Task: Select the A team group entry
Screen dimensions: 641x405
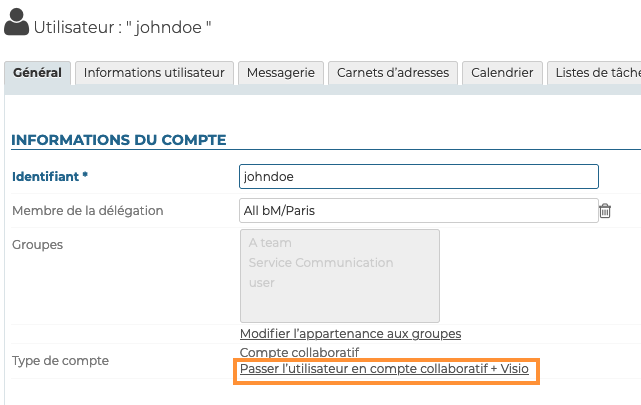Action: (270, 243)
